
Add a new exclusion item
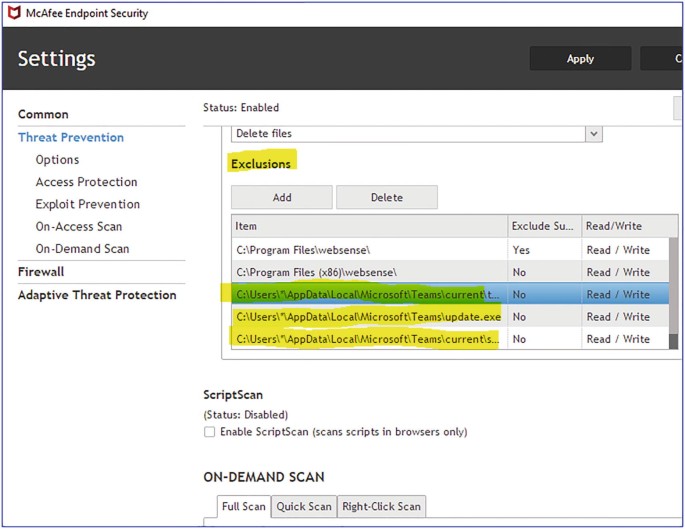coord(282,197)
